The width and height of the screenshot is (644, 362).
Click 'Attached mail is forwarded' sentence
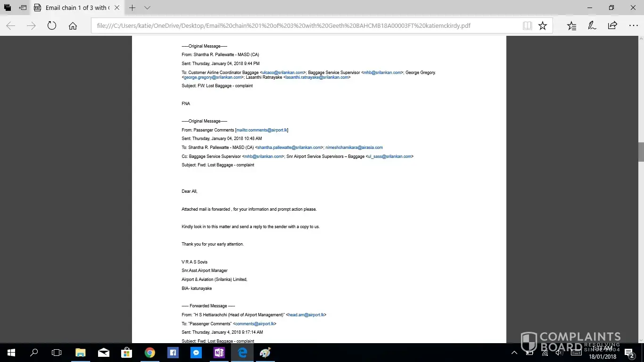[x=249, y=209]
